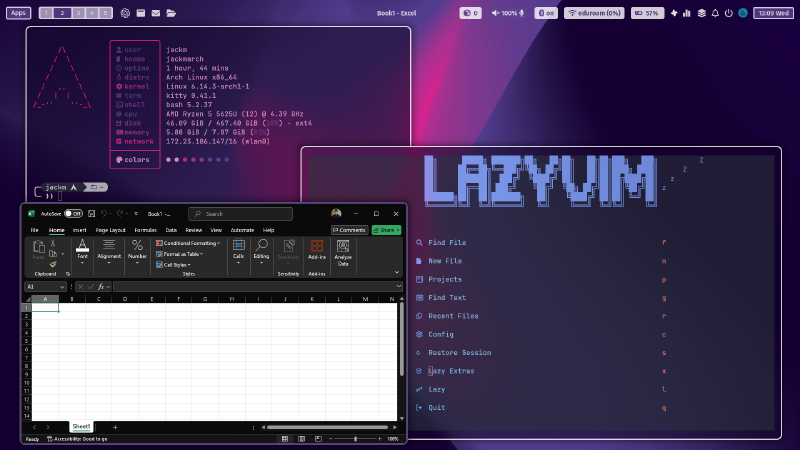Switch to Page Break Preview in status bar
Image resolution: width=800 pixels, height=450 pixels.
(318, 439)
